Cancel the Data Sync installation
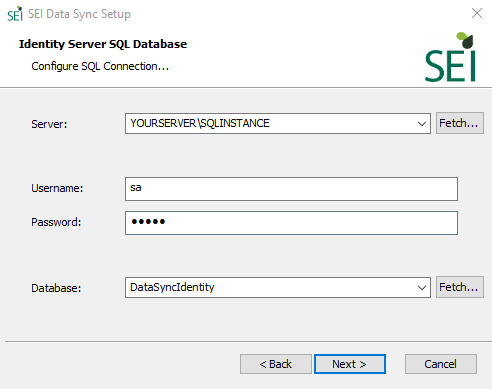Image resolution: width=492 pixels, height=389 pixels. click(x=441, y=364)
